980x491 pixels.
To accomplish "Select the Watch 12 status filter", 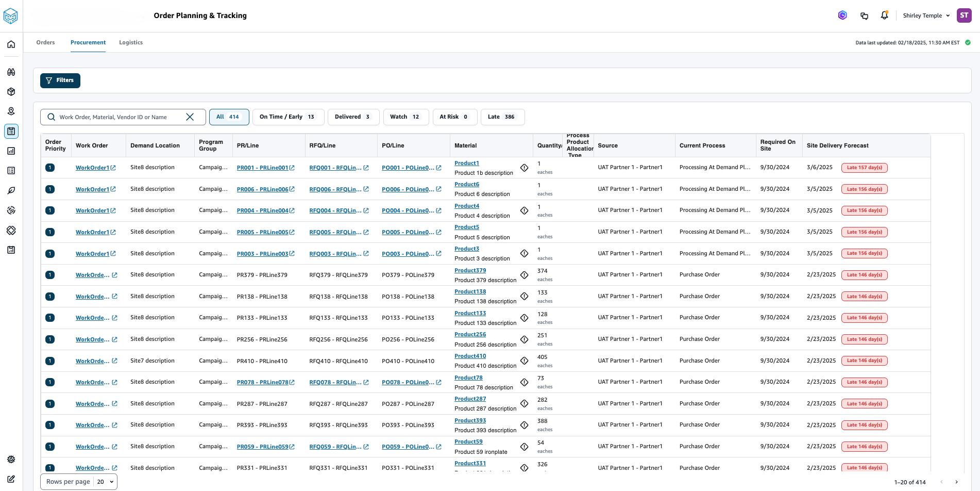I will point(405,117).
